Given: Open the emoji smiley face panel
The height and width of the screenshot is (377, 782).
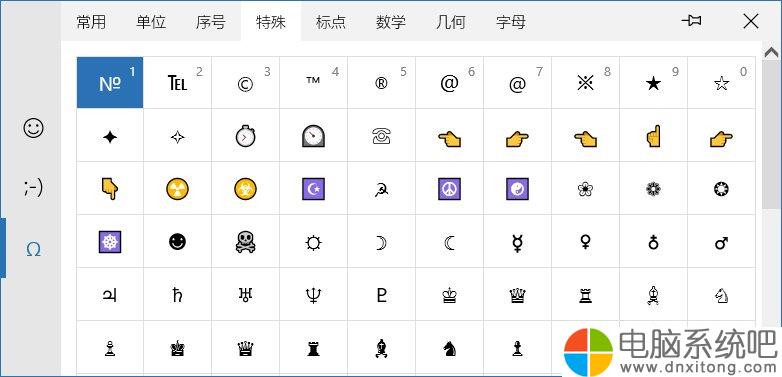Looking at the screenshot, I should click(x=33, y=128).
